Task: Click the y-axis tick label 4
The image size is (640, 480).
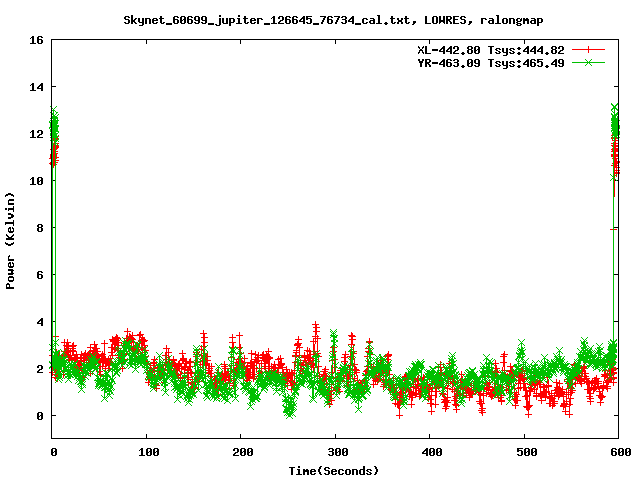Action: (40, 322)
